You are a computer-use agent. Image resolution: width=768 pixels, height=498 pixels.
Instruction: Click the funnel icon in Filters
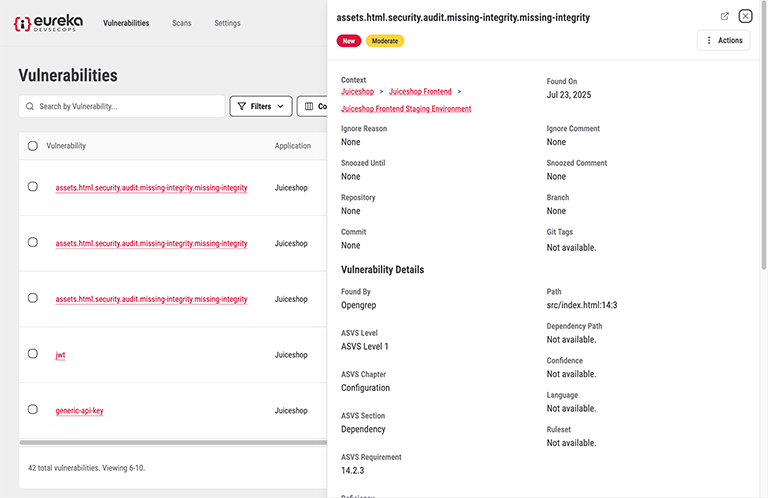[x=241, y=106]
